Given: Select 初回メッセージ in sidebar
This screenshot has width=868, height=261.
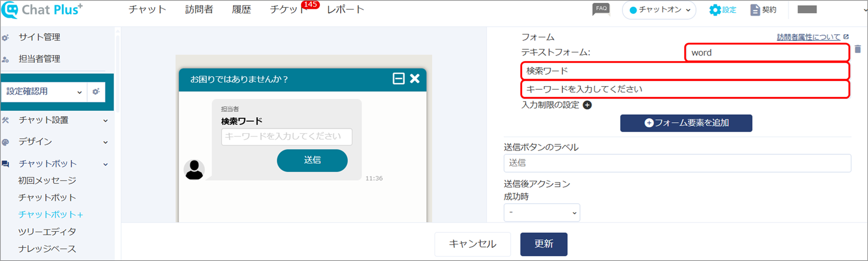Looking at the screenshot, I should click(47, 180).
